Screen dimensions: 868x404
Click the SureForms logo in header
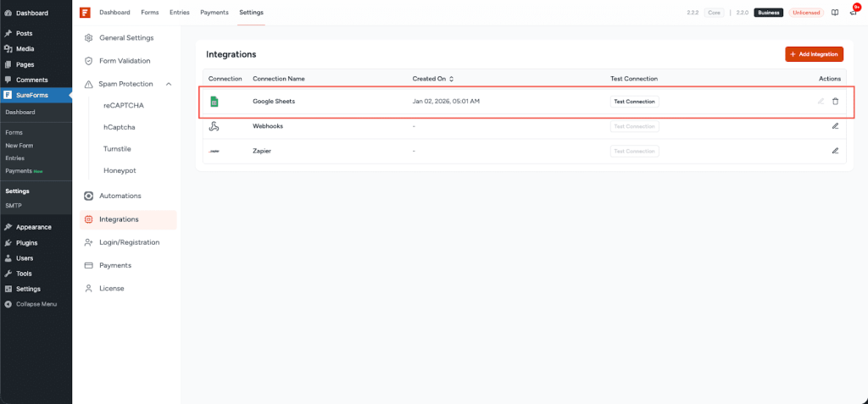pyautogui.click(x=85, y=13)
